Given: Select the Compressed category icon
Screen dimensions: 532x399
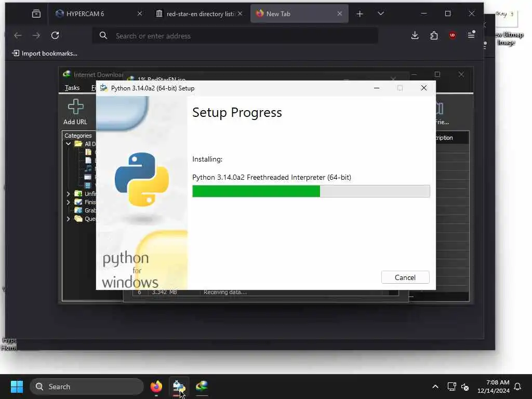Looking at the screenshot, I should (88, 152).
